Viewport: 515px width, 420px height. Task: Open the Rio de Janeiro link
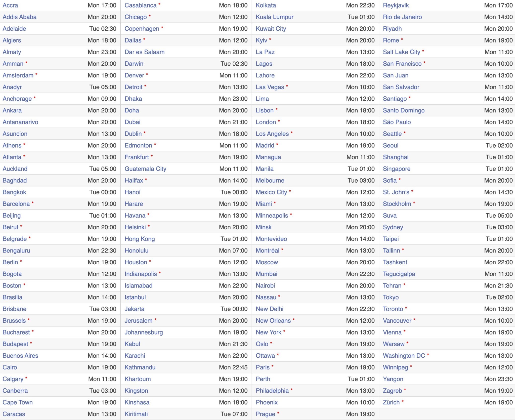pyautogui.click(x=402, y=17)
